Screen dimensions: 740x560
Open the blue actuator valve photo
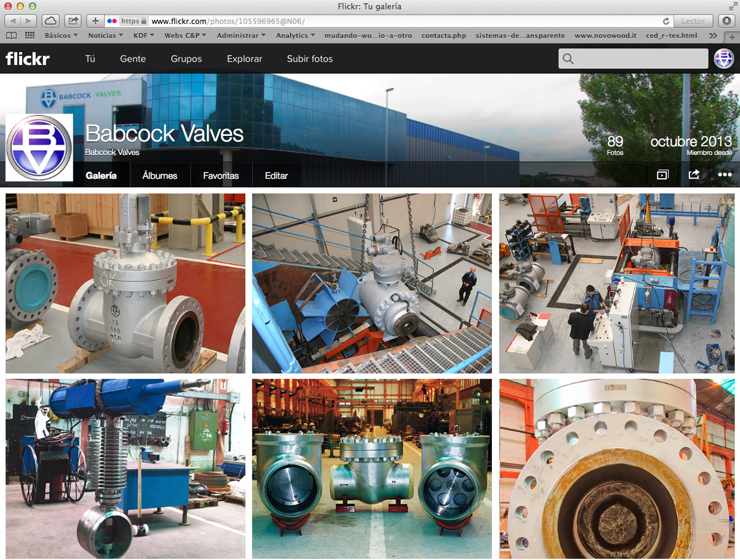[x=125, y=469]
